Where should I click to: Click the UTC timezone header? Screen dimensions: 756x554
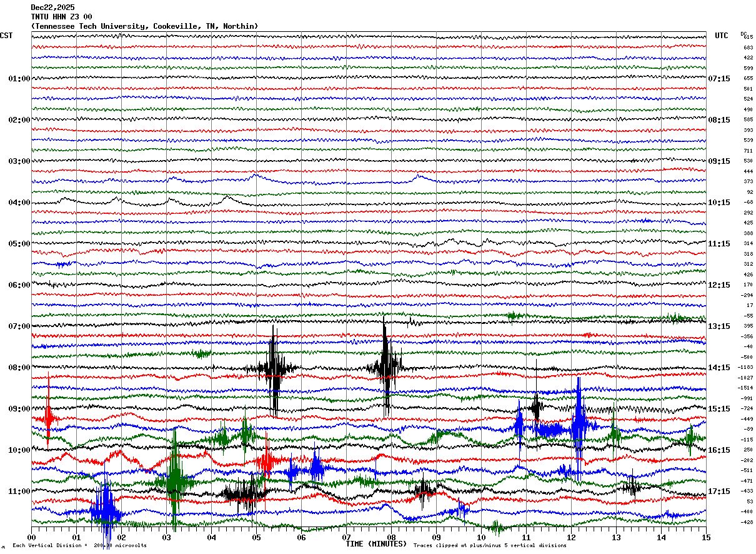click(722, 36)
